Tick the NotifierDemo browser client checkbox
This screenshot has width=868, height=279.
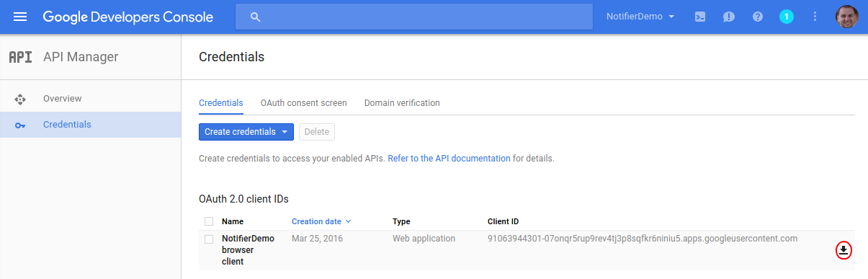click(209, 239)
